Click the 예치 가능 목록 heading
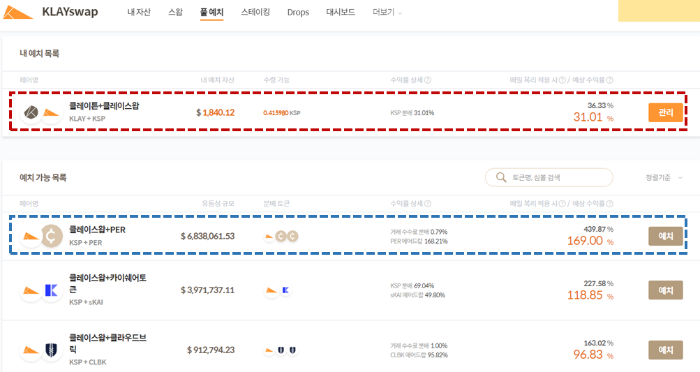700x372 pixels. (x=43, y=178)
